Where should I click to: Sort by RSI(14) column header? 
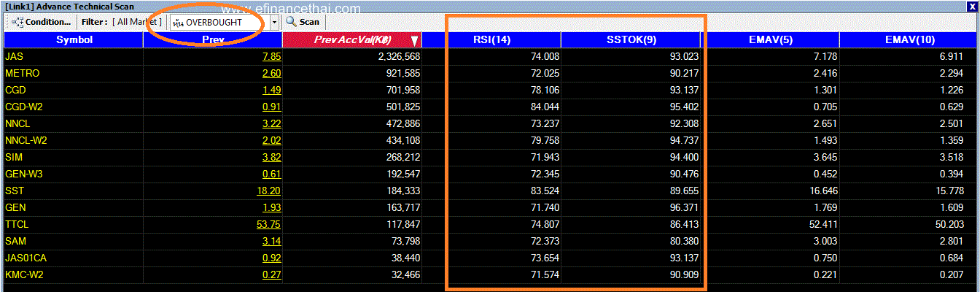tap(491, 39)
